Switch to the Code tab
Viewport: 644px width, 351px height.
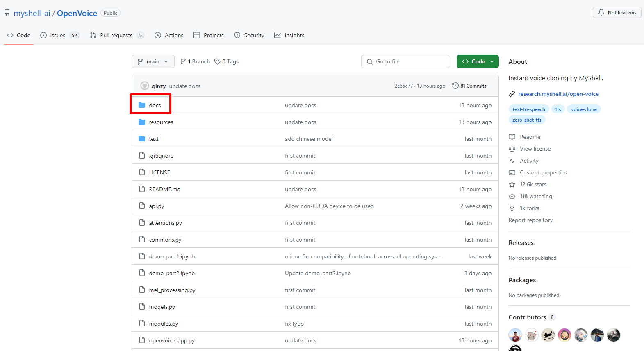(x=19, y=35)
